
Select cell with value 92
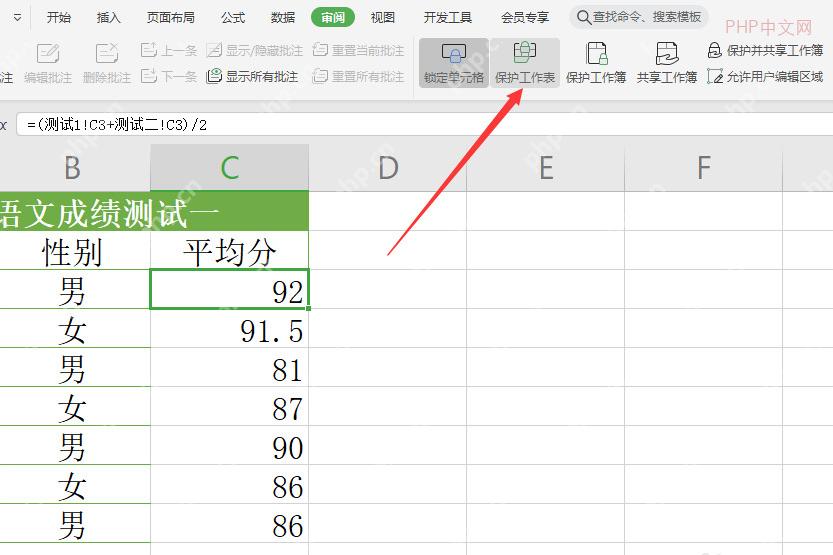(230, 289)
